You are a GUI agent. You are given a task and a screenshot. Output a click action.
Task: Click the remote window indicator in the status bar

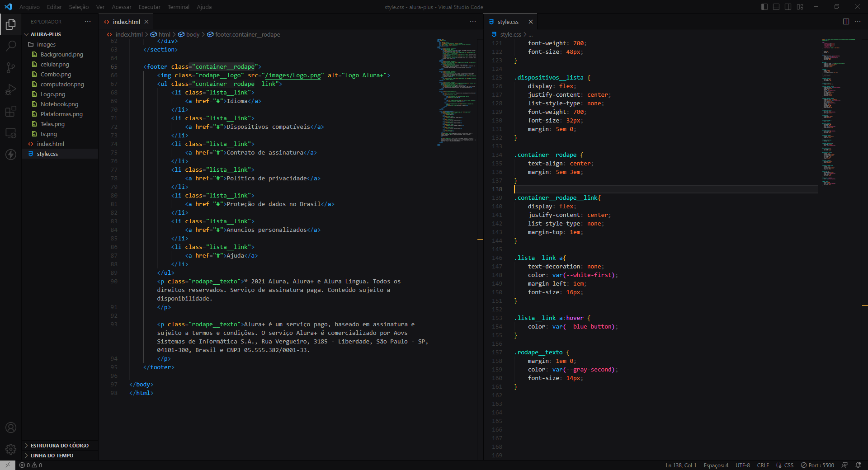click(x=8, y=465)
